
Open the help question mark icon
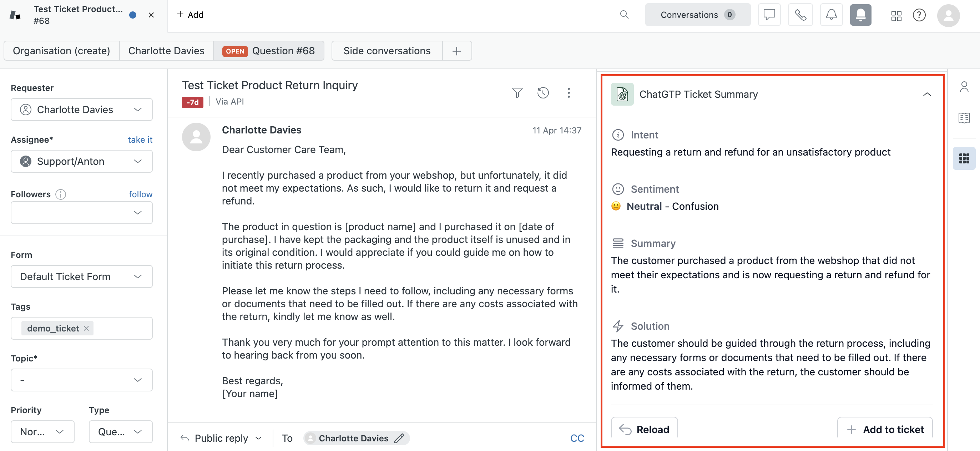[x=919, y=15]
